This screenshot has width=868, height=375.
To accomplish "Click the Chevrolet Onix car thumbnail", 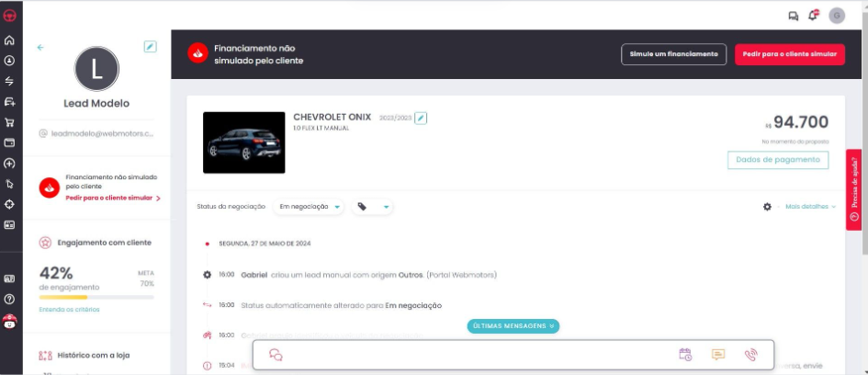I will (x=243, y=142).
